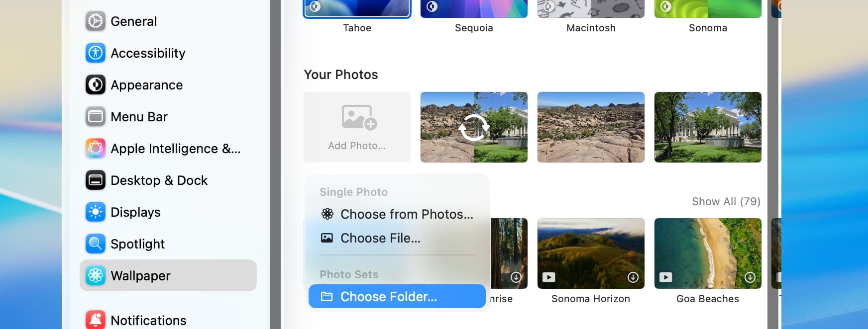Click Show All (79) link

726,201
